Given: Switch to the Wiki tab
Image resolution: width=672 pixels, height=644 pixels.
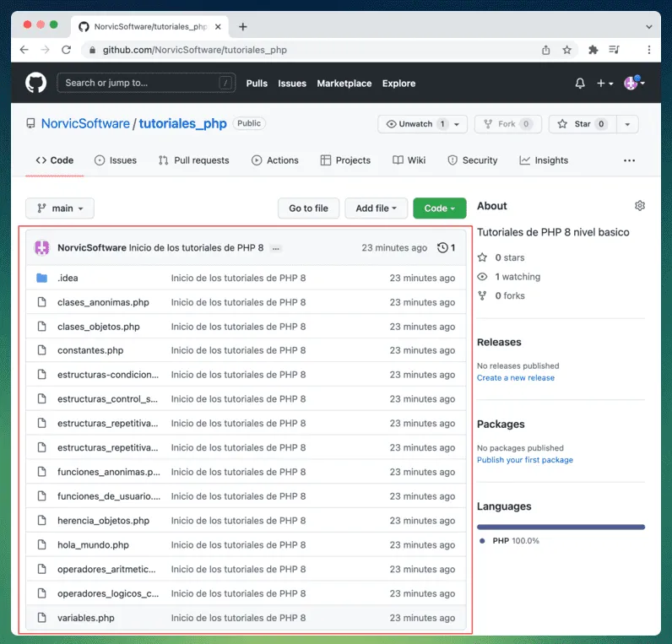Looking at the screenshot, I should tap(409, 160).
